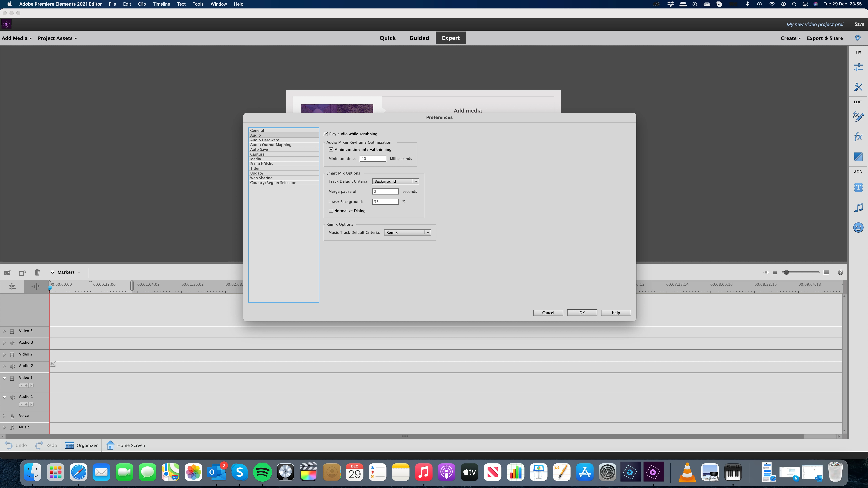Viewport: 868px width, 488px height.
Task: Open Music Track Default Criteria dropdown
Action: 407,232
